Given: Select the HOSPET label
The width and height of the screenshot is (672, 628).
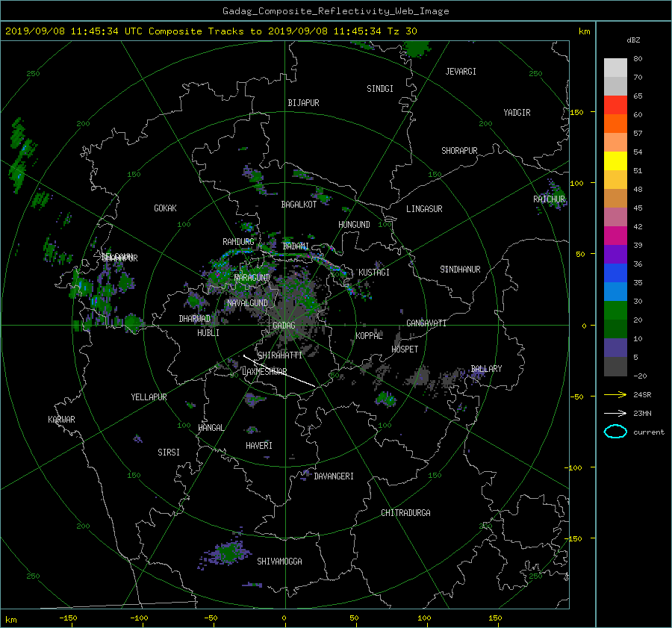Looking at the screenshot, I should pyautogui.click(x=405, y=349).
